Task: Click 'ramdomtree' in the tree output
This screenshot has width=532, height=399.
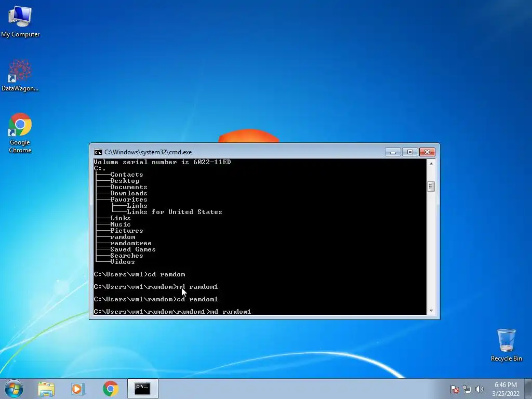Action: point(130,243)
